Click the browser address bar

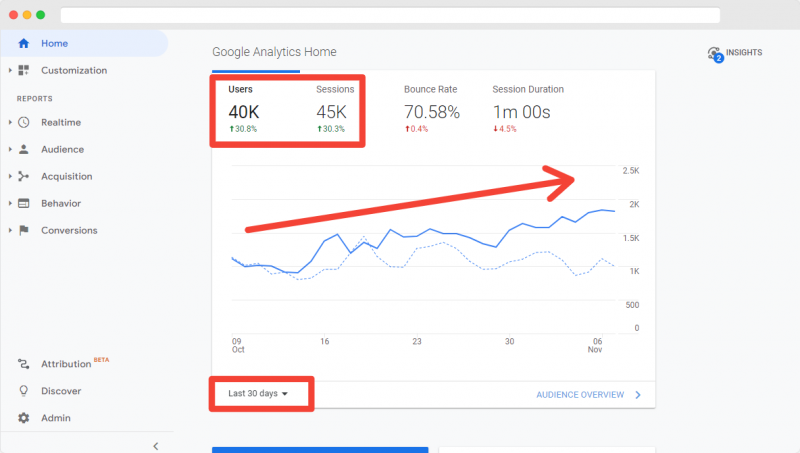[x=390, y=15]
